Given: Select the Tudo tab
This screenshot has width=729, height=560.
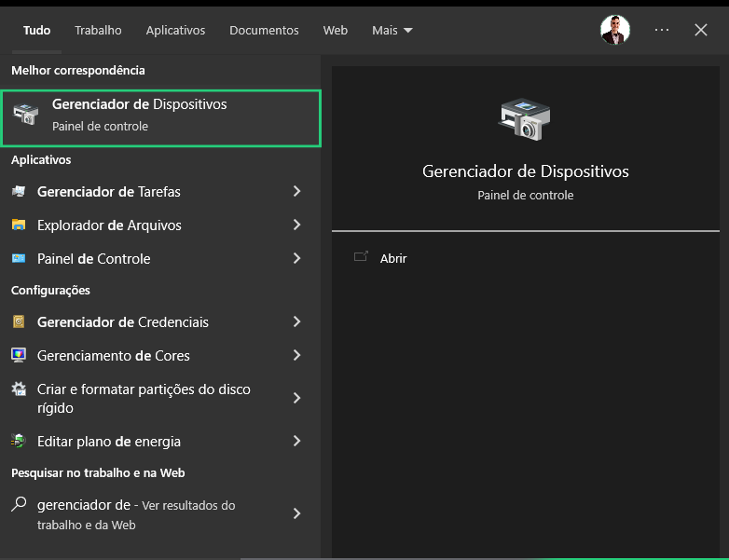Looking at the screenshot, I should [x=36, y=30].
